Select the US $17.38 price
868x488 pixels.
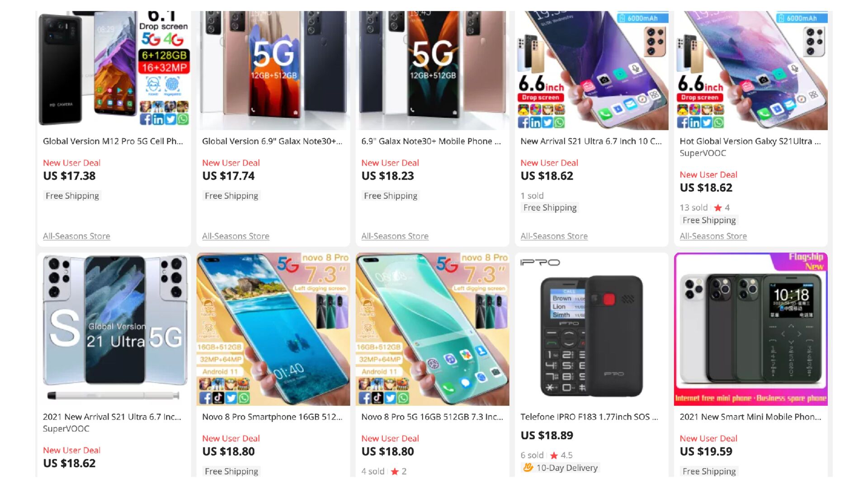69,176
